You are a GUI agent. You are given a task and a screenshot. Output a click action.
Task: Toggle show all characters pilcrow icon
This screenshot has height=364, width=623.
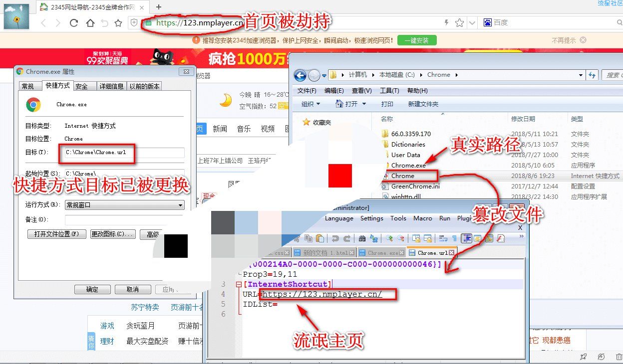454,238
